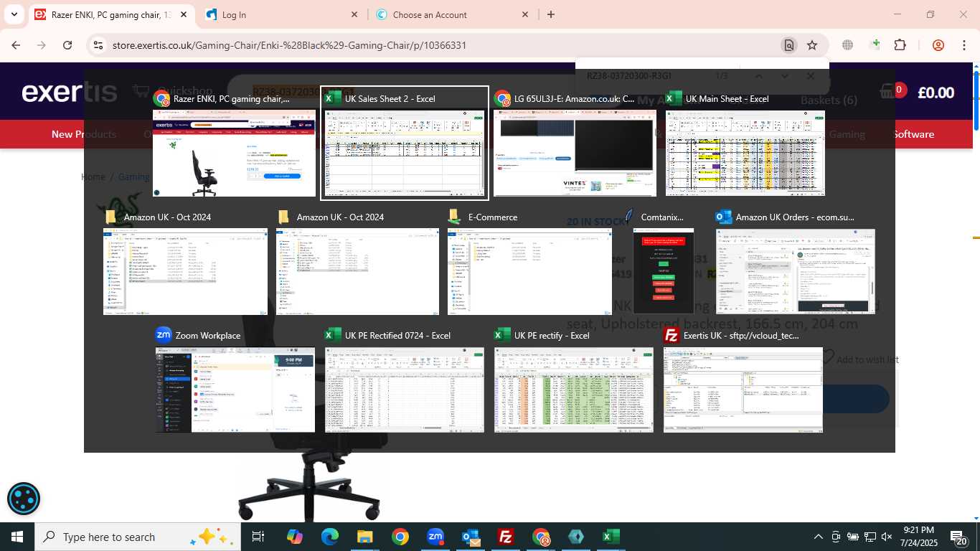Go forward in browser history
The image size is (980, 551).
click(x=42, y=45)
